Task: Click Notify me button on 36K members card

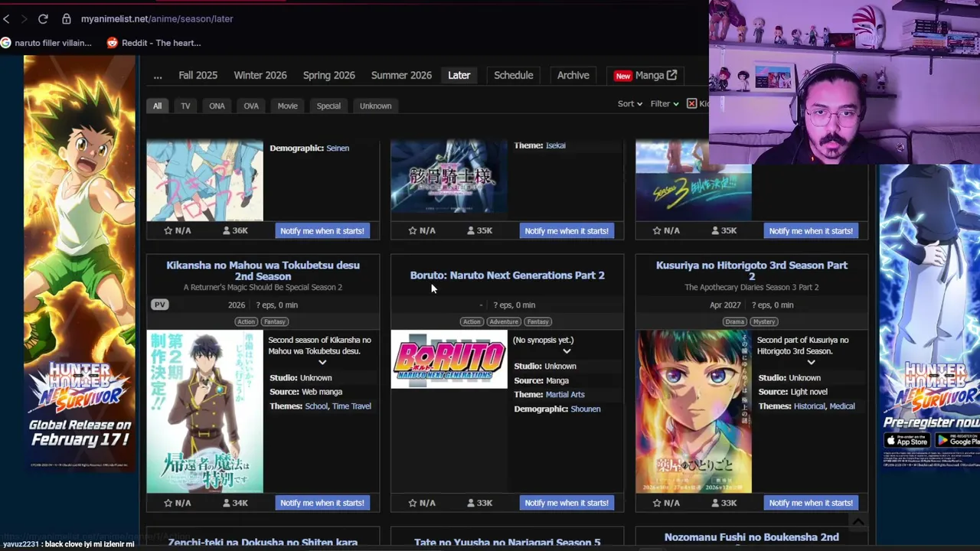Action: [322, 230]
